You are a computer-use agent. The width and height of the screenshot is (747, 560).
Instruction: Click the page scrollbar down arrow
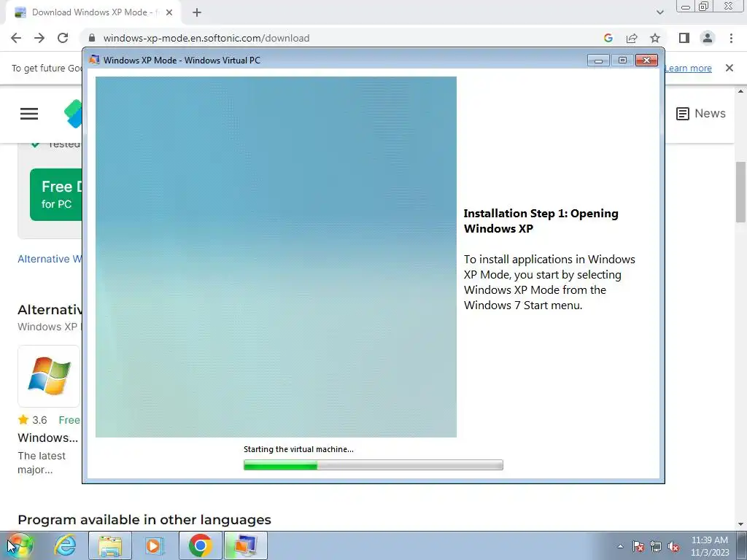(741, 524)
